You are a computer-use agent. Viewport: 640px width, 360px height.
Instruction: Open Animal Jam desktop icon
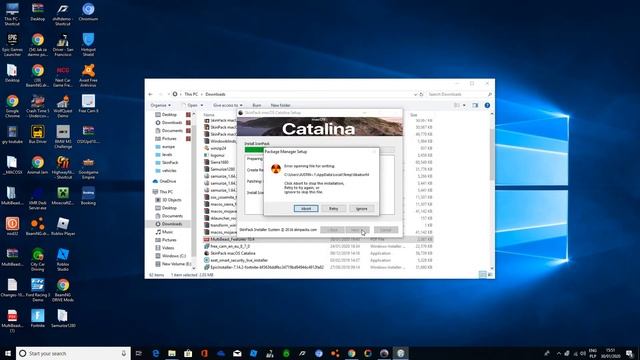38,165
